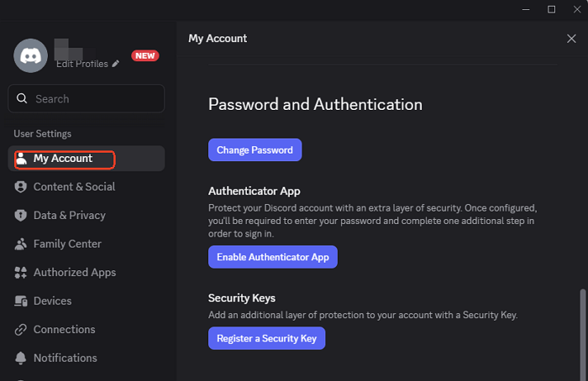
Task: Click the Authorized Apps grid icon
Action: (x=21, y=273)
